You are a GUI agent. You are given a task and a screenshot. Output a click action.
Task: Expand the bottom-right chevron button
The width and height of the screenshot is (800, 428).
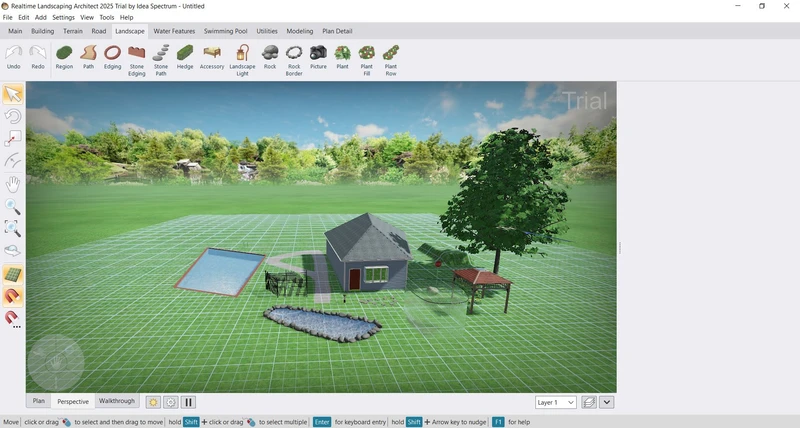pos(607,402)
